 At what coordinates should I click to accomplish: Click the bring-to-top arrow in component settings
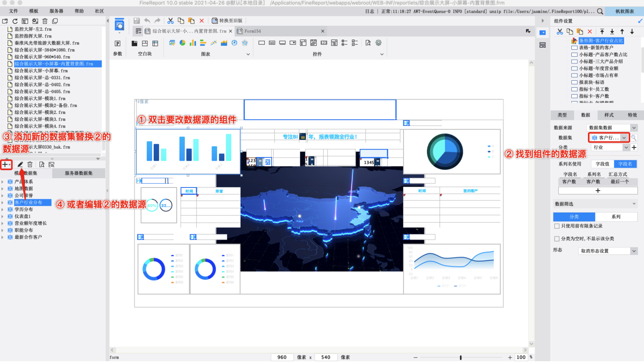602,32
